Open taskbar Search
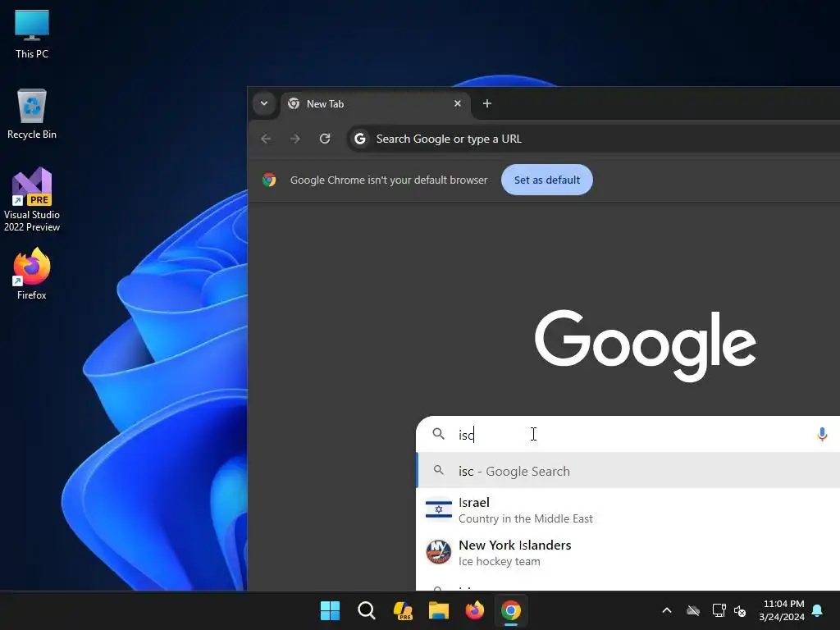This screenshot has height=630, width=840. click(x=367, y=610)
